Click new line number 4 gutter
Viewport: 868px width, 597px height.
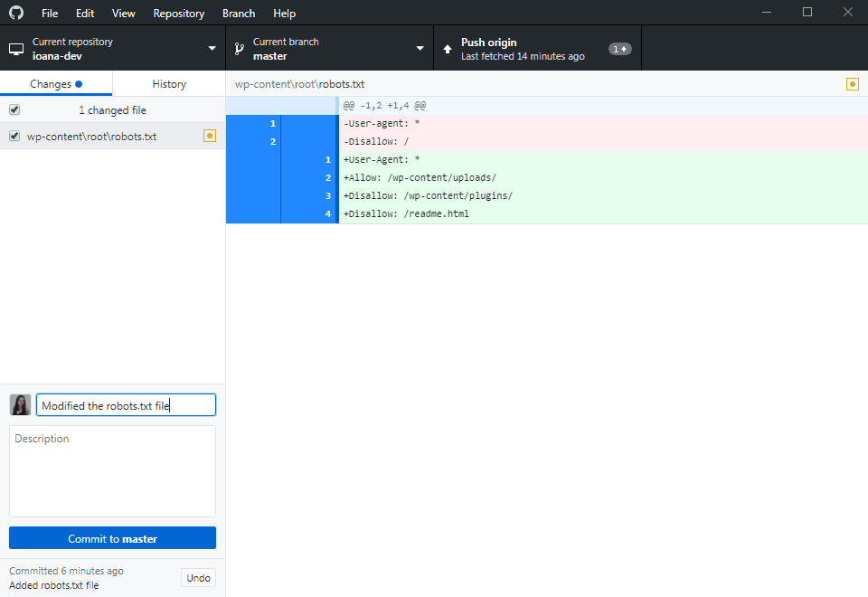point(309,213)
